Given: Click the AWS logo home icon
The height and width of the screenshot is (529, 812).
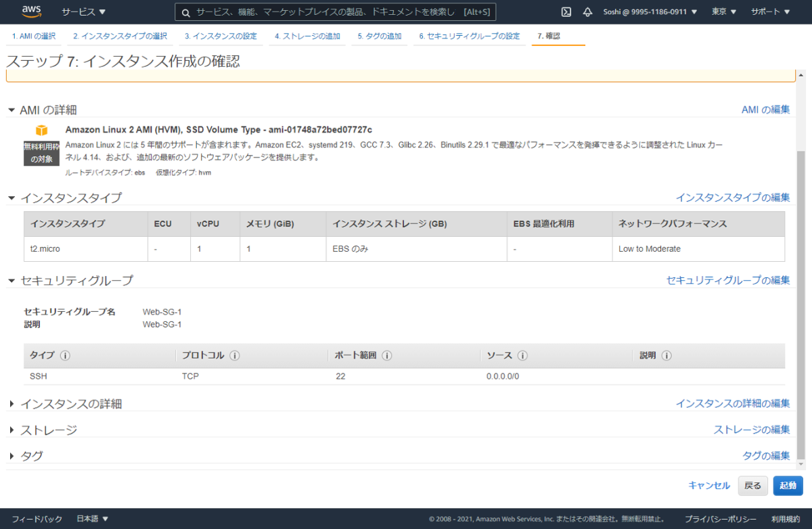Looking at the screenshot, I should 32,11.
